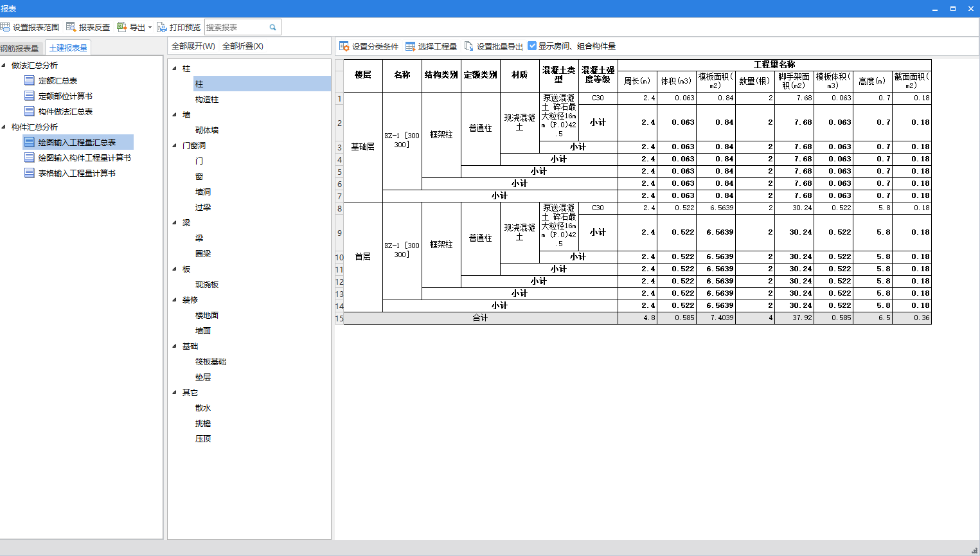Screen dimensions: 980x556
Task: Select 筏板基础 in component tree
Action: pyautogui.click(x=211, y=362)
